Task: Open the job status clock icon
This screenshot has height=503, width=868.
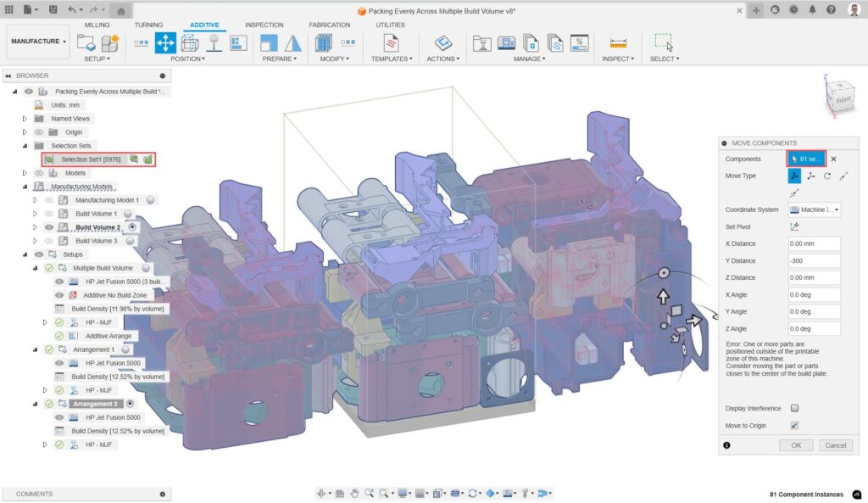Action: [x=793, y=10]
